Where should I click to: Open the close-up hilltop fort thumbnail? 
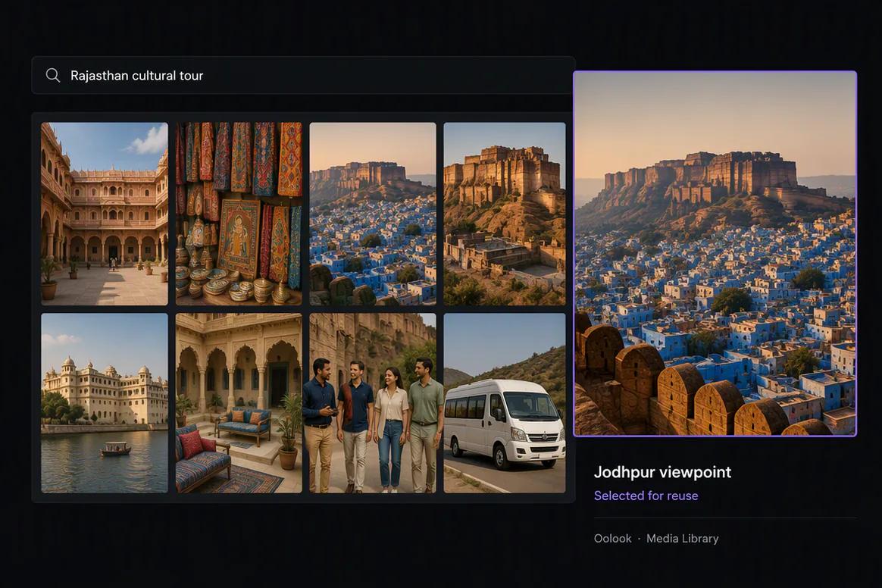pyautogui.click(x=505, y=214)
